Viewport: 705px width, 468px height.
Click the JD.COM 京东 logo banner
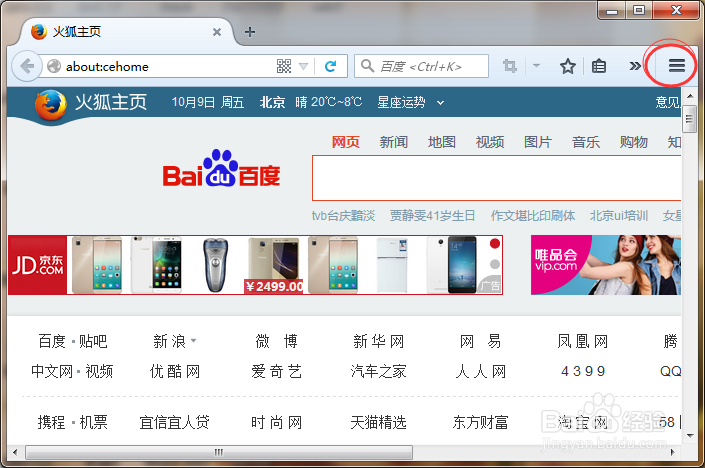pyautogui.click(x=37, y=265)
